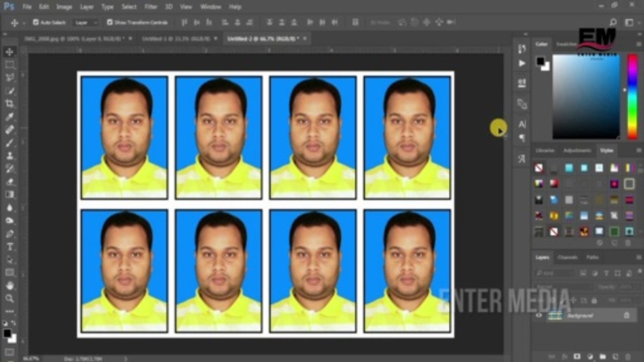Click the zoom percentage field in status bar

(x=31, y=358)
